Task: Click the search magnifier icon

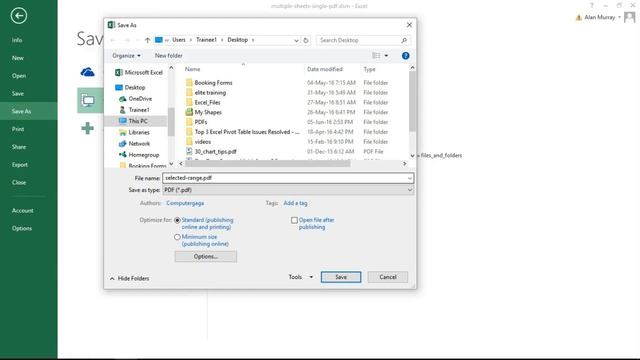Action: 404,40
